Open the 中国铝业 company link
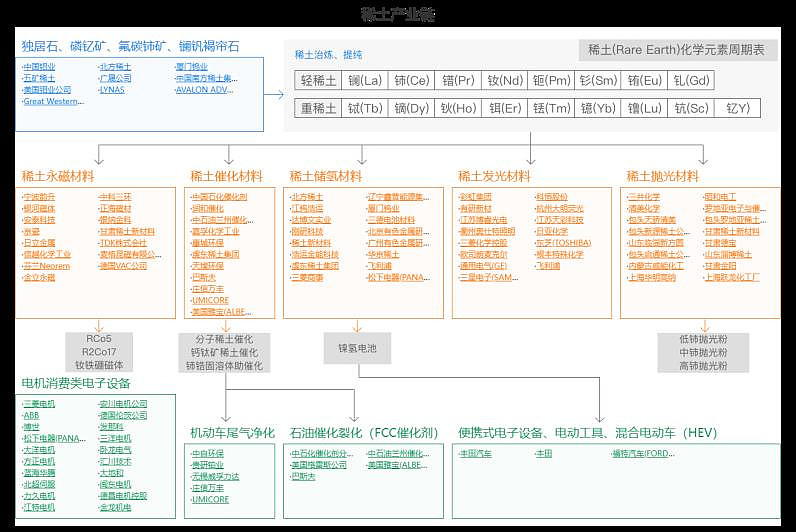The image size is (796, 532). 39,66
